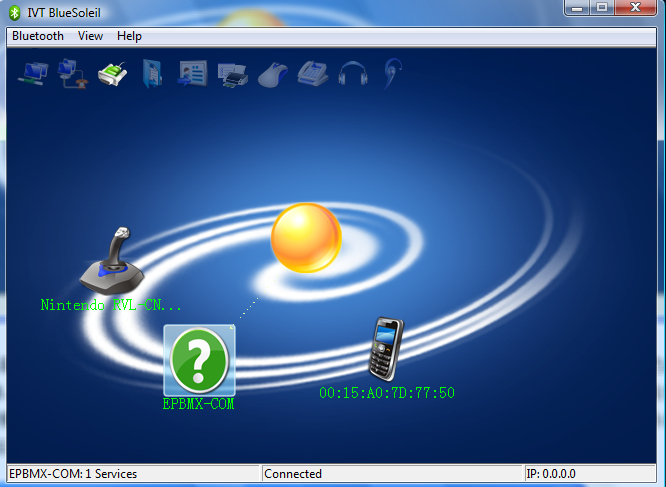Image resolution: width=666 pixels, height=487 pixels.
Task: Select the Fax service icon
Action: click(313, 74)
